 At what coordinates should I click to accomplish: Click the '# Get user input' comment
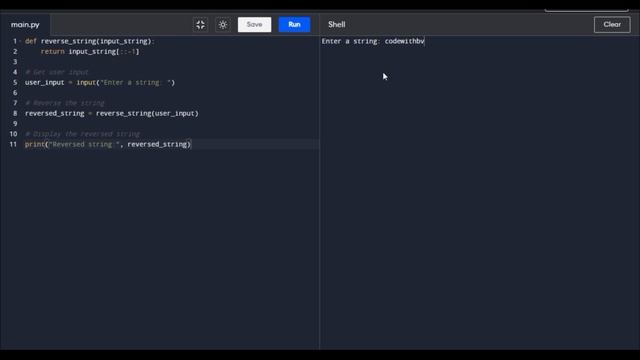pyautogui.click(x=57, y=72)
